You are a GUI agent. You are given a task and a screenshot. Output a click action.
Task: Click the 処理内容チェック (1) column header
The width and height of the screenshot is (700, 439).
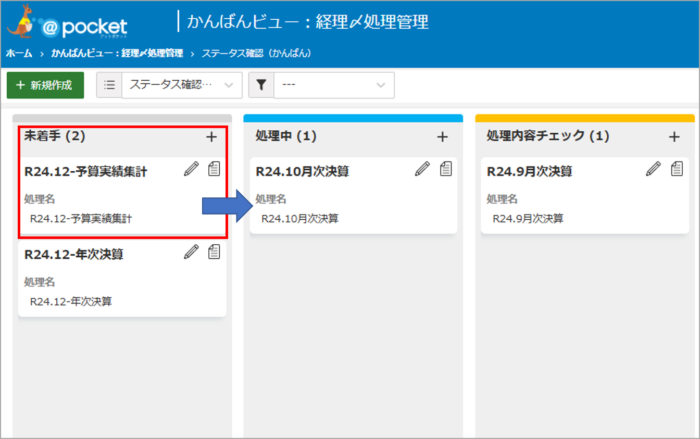[548, 136]
